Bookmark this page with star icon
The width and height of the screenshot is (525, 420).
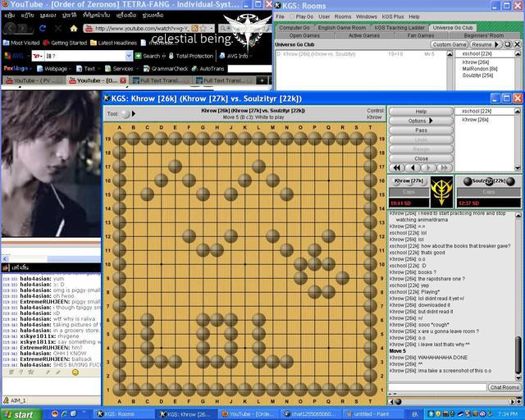click(x=203, y=29)
